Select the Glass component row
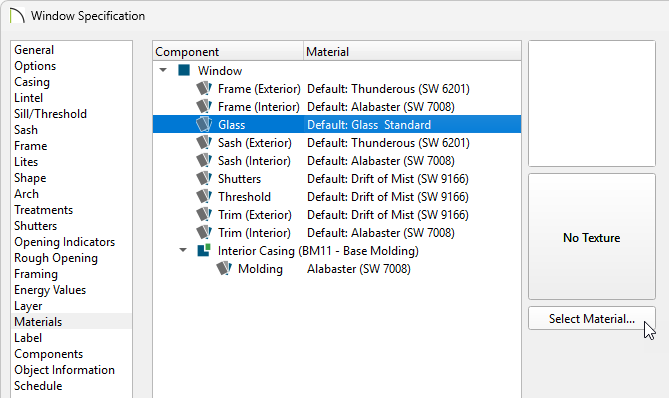669x398 pixels. (337, 125)
